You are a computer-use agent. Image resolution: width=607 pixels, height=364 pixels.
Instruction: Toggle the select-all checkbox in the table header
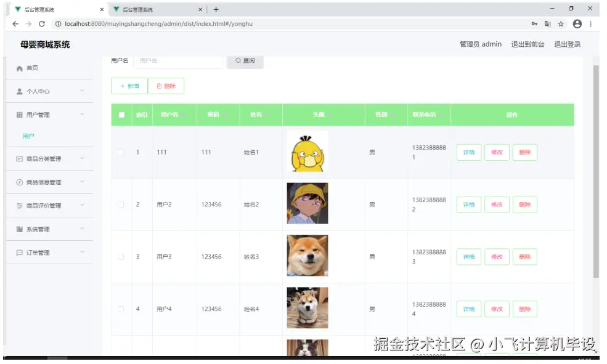click(x=121, y=114)
